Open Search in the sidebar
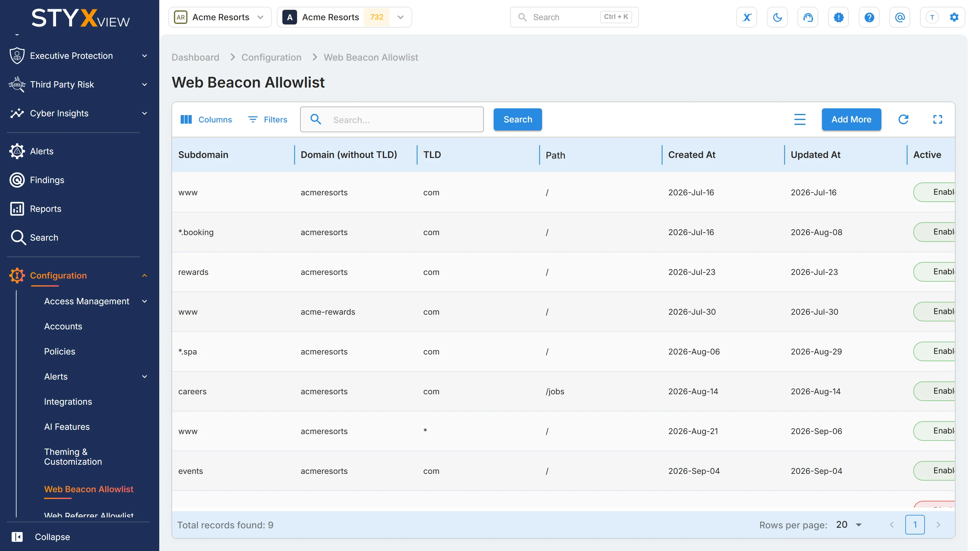The width and height of the screenshot is (980, 551). (x=44, y=238)
